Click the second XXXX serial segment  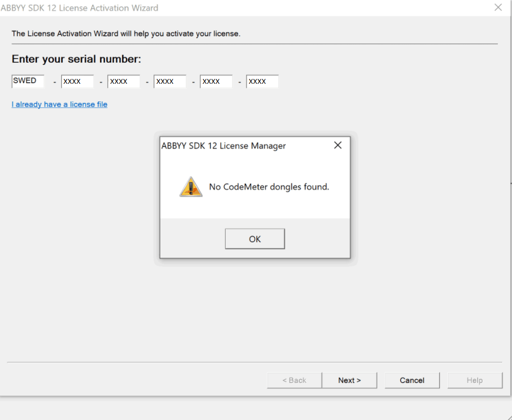pos(123,81)
